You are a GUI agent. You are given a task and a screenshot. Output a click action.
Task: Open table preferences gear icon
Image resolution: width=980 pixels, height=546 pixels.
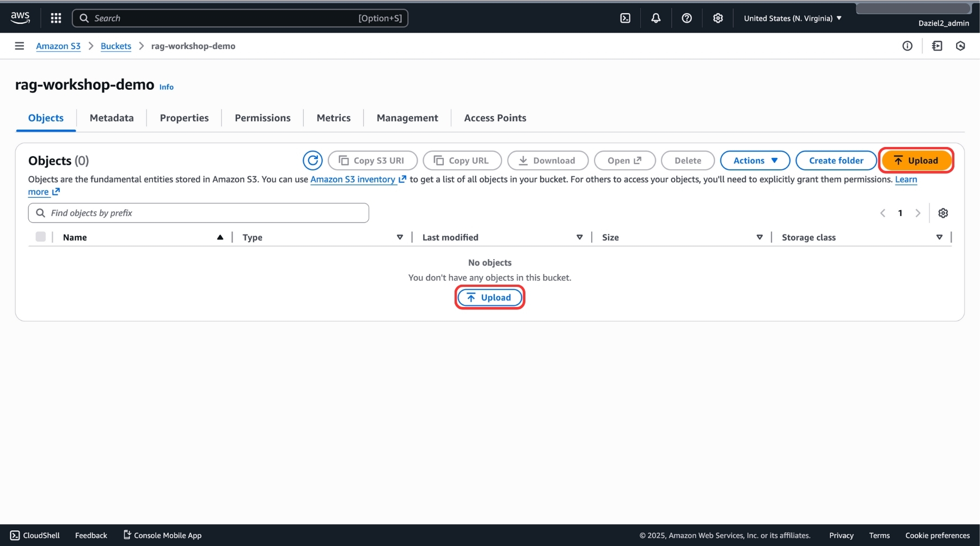pyautogui.click(x=943, y=213)
